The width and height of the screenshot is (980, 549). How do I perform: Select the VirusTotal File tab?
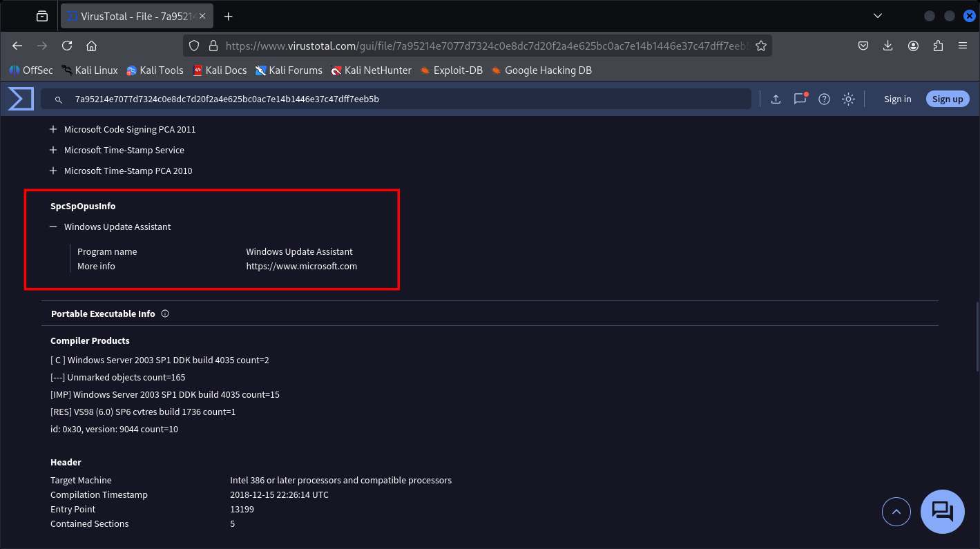point(137,16)
